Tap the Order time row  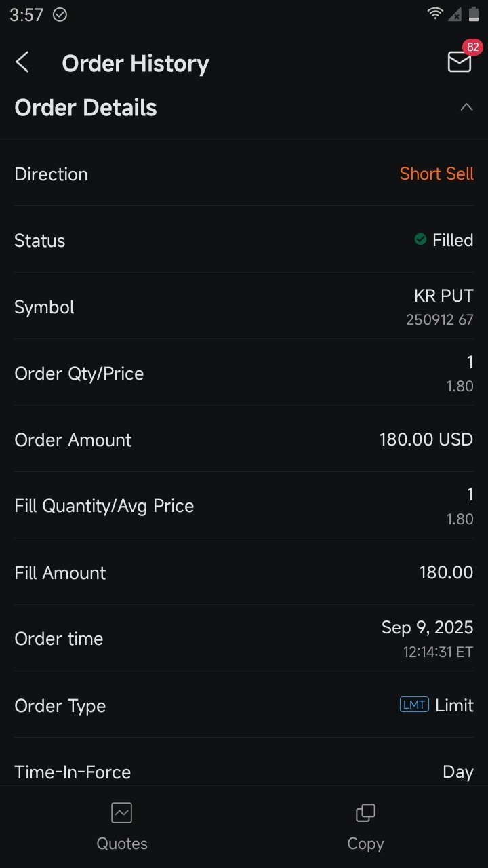pos(244,639)
